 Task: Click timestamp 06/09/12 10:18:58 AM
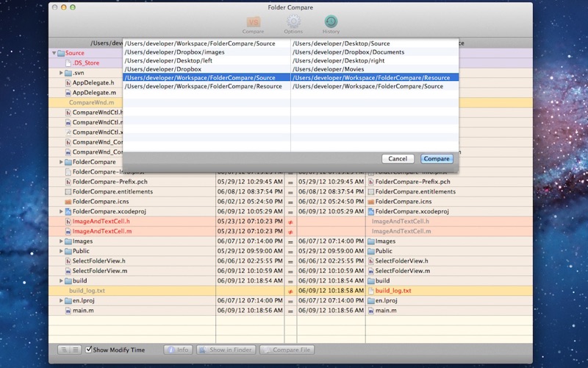click(331, 291)
